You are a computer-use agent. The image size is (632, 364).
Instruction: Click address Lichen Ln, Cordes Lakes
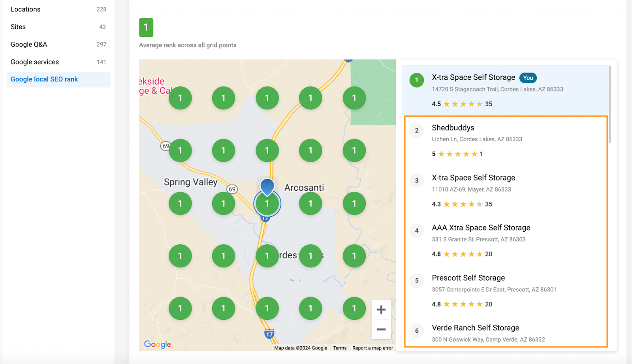tap(477, 139)
